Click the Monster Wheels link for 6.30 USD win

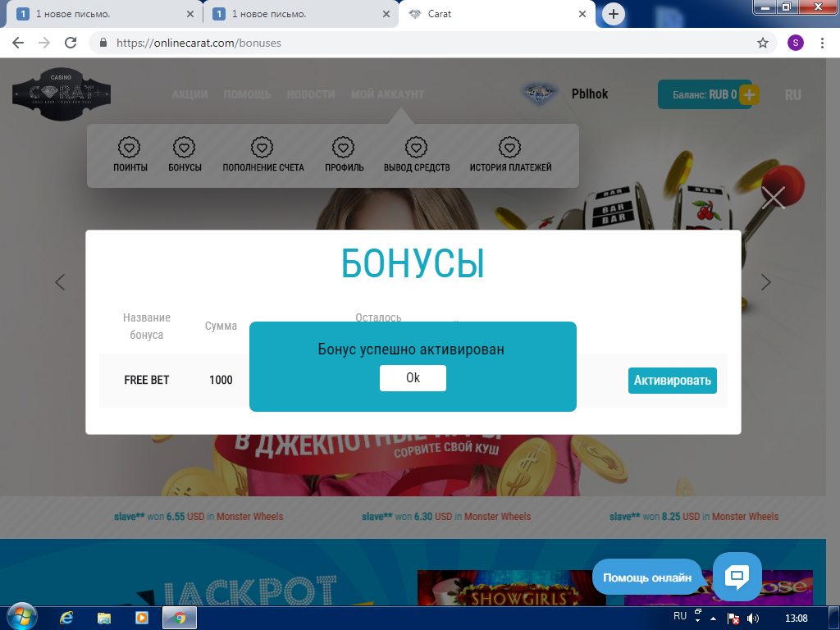pos(497,517)
